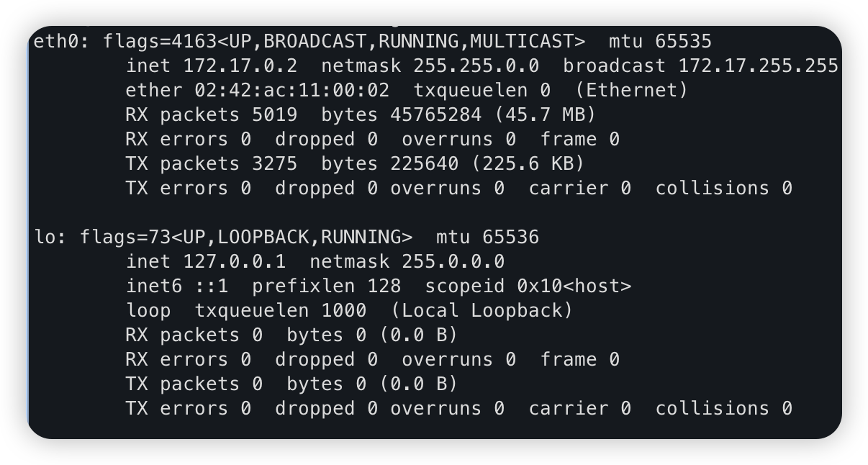Click the netmask 255.255.0.0 value
868x465 pixels.
(476, 66)
